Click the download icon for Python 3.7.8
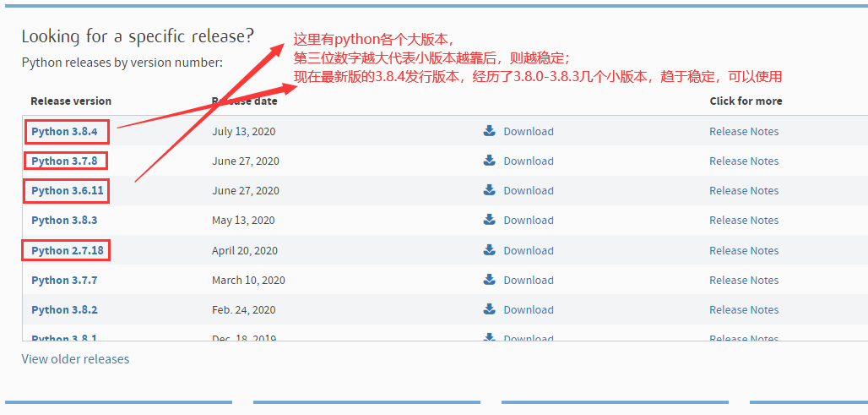The image size is (868, 415). tap(489, 161)
